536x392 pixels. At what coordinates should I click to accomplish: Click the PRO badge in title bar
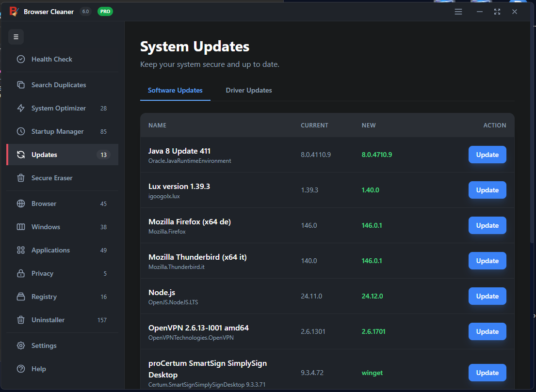click(x=105, y=12)
